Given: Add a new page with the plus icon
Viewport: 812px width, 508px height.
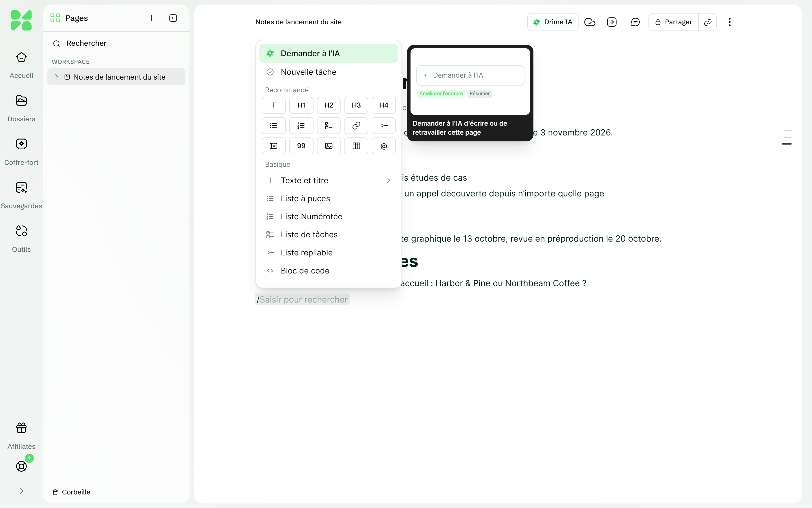Looking at the screenshot, I should tap(152, 18).
